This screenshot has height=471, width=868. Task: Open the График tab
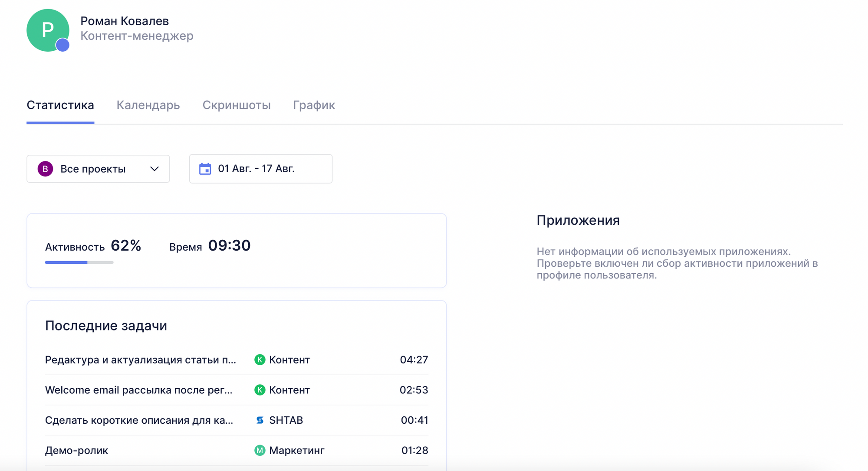click(x=313, y=105)
